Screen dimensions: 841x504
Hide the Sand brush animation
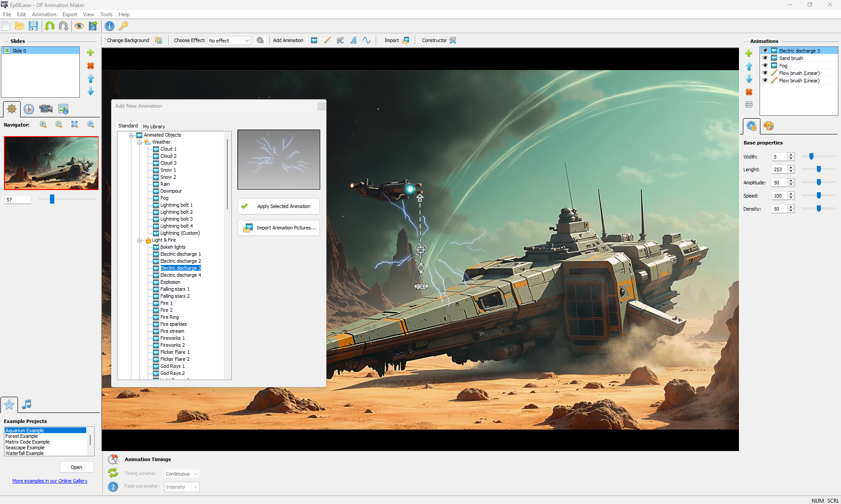[765, 58]
